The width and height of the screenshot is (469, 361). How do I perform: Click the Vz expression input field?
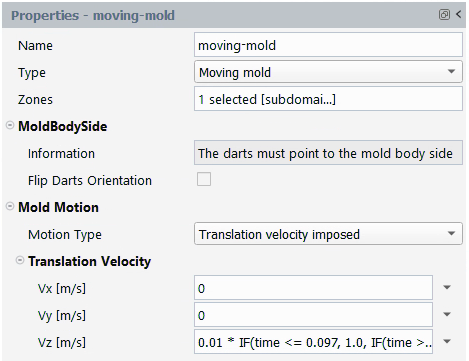[313, 342]
